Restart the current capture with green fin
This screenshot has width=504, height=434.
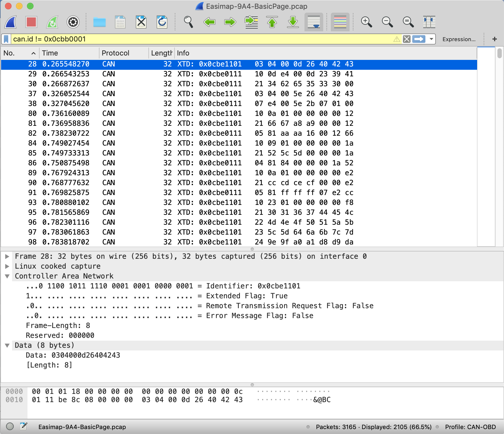[x=52, y=22]
